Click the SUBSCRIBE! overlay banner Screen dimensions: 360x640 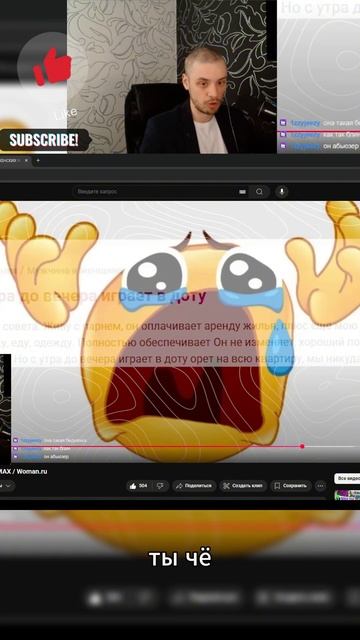[x=44, y=140]
